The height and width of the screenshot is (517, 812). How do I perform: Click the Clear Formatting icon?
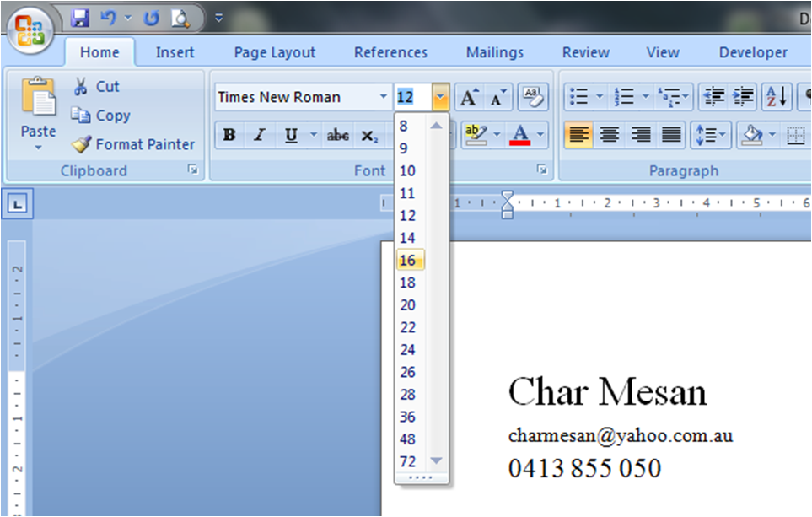533,97
